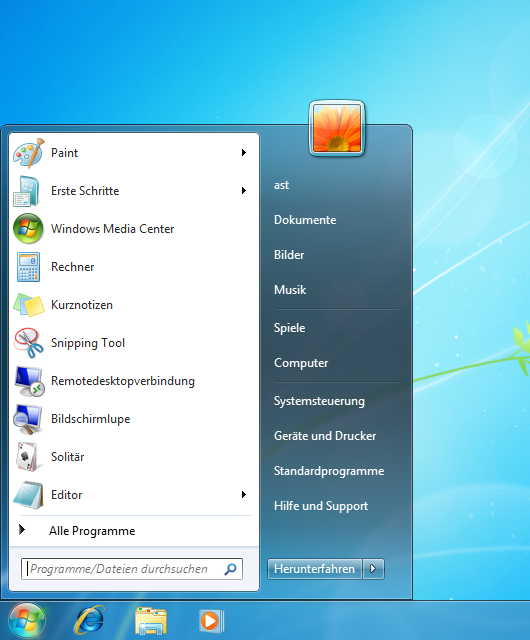This screenshot has height=640, width=530.
Task: Open Snipping Tool scissors icon
Action: coord(29,343)
